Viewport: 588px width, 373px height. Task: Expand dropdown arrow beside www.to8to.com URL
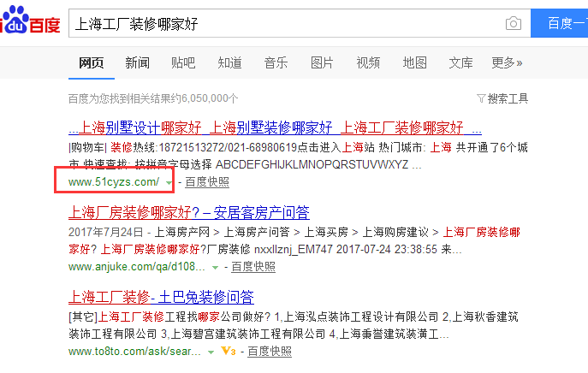211,352
